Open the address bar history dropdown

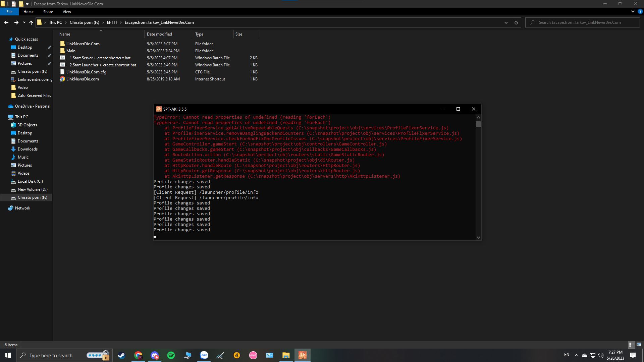tap(506, 22)
